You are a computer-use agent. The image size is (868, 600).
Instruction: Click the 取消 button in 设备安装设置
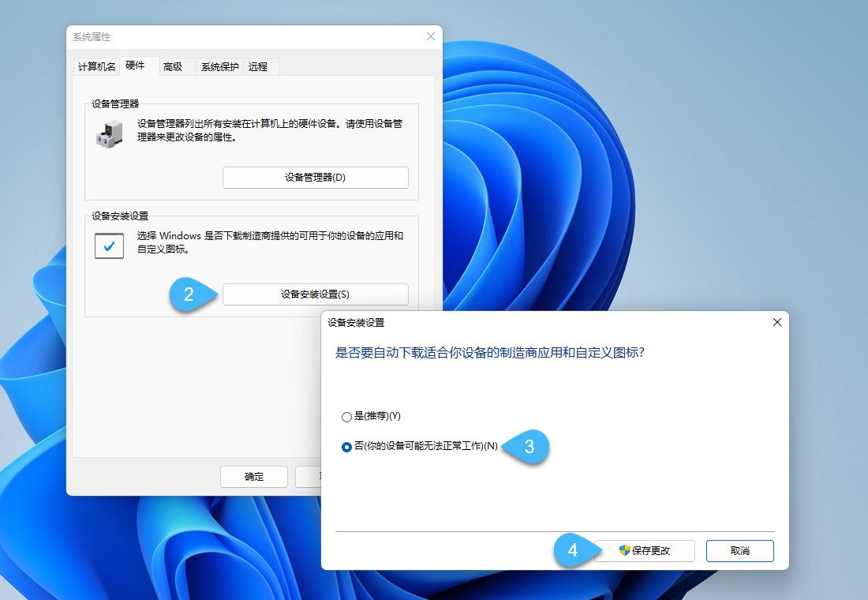pyautogui.click(x=739, y=551)
